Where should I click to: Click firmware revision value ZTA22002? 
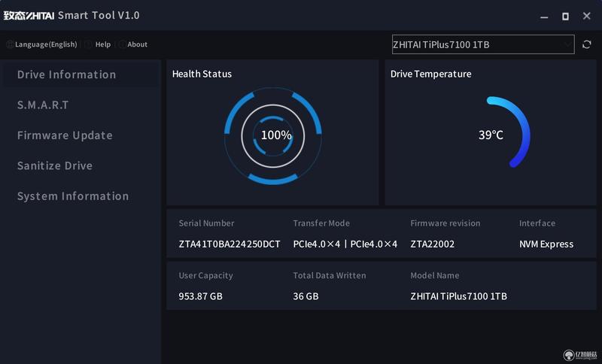[432, 244]
